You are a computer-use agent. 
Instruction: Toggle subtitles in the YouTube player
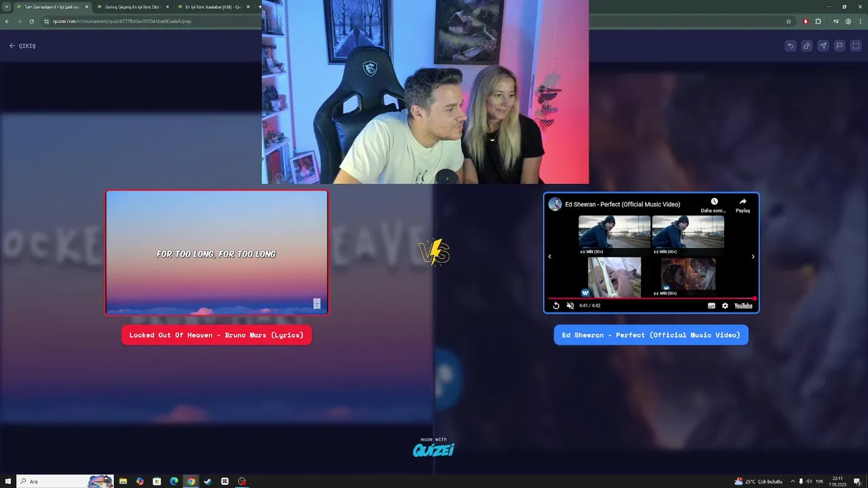711,306
